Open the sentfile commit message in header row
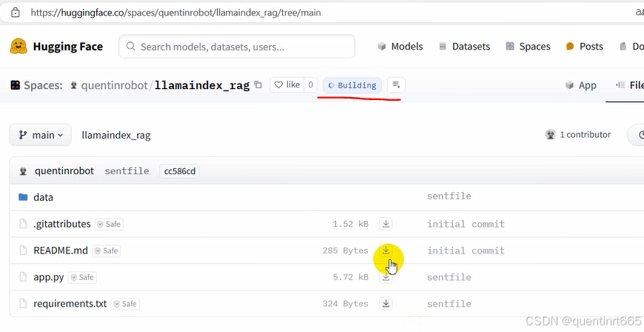The height and width of the screenshot is (332, 644). coord(127,171)
